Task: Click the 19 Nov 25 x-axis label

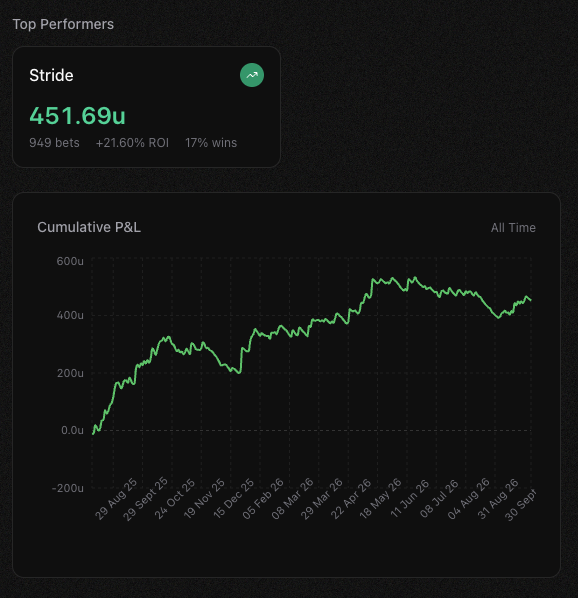Action: [x=204, y=499]
